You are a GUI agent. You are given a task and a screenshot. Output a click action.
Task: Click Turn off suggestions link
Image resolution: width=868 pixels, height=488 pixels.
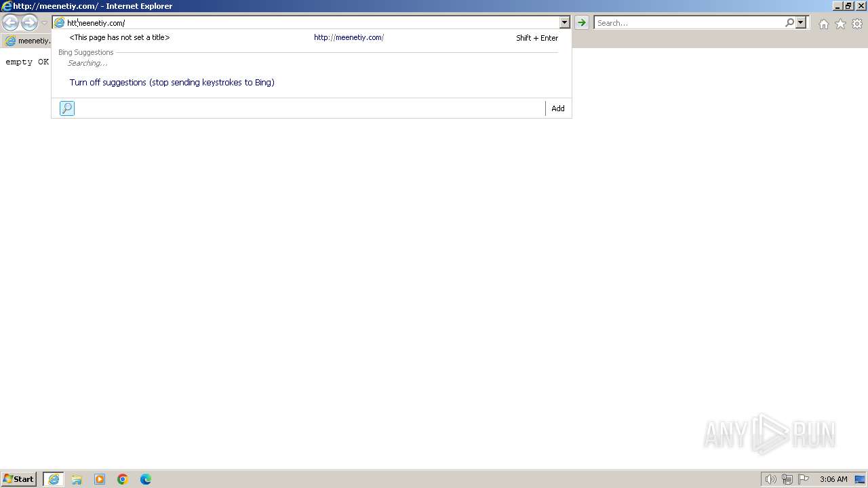(172, 82)
